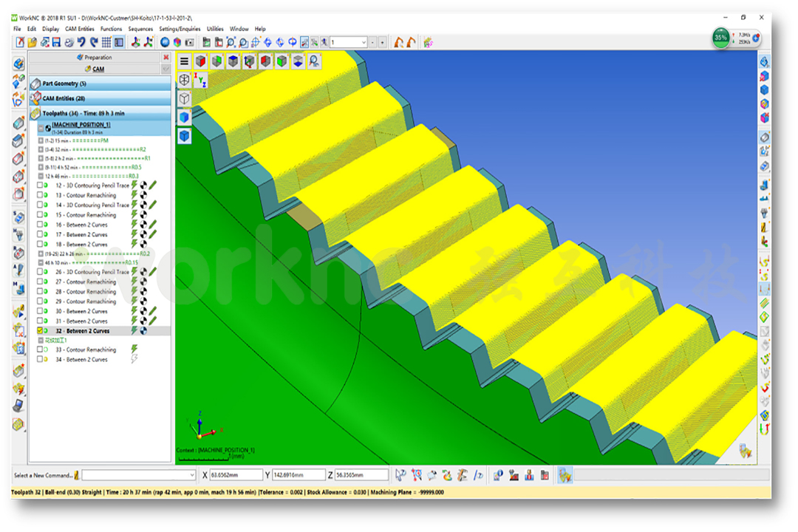
Task: Click the hamburger menu icon in the viewport
Action: (x=184, y=61)
